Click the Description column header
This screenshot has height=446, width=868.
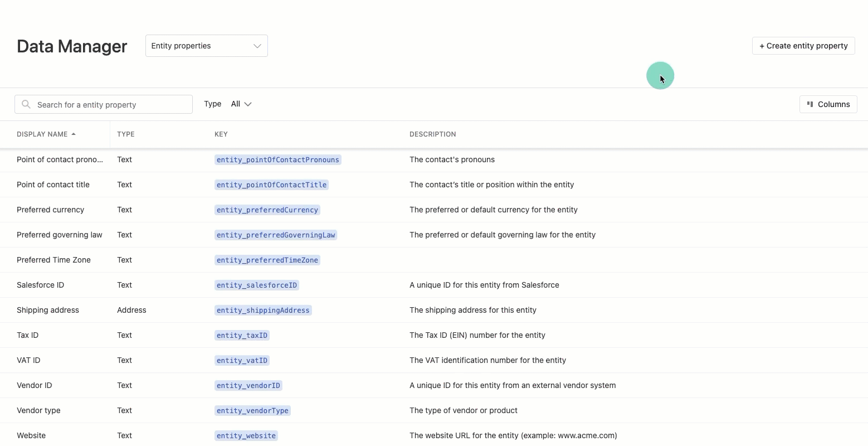[x=433, y=134]
